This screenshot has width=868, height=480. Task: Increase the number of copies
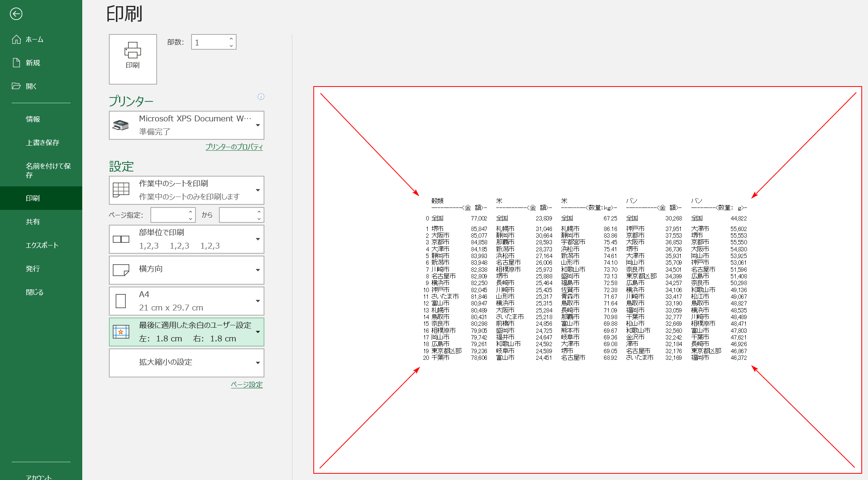pyautogui.click(x=231, y=38)
